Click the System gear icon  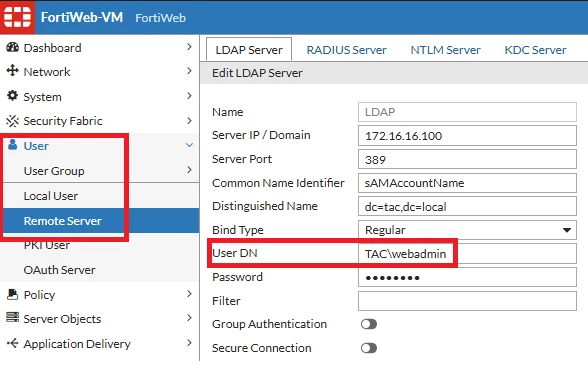click(12, 96)
